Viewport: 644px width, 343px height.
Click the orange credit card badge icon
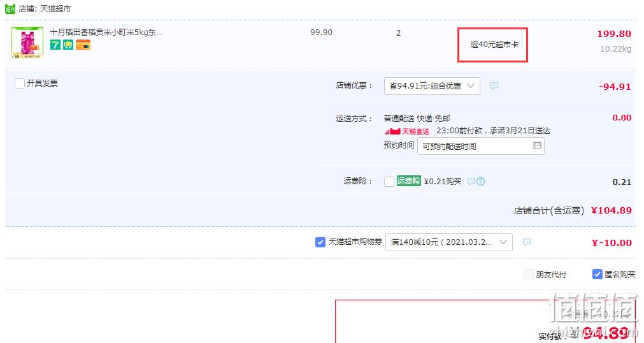coord(83,45)
